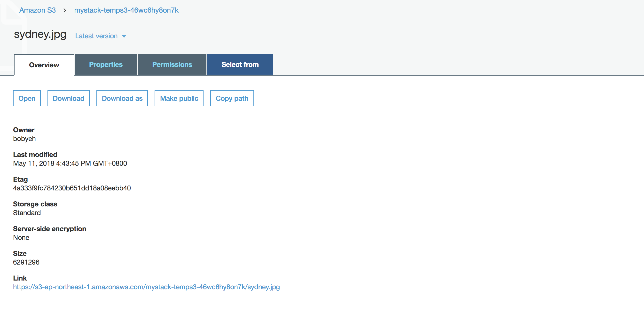Image resolution: width=644 pixels, height=313 pixels.
Task: Click the Download button
Action: coord(69,98)
